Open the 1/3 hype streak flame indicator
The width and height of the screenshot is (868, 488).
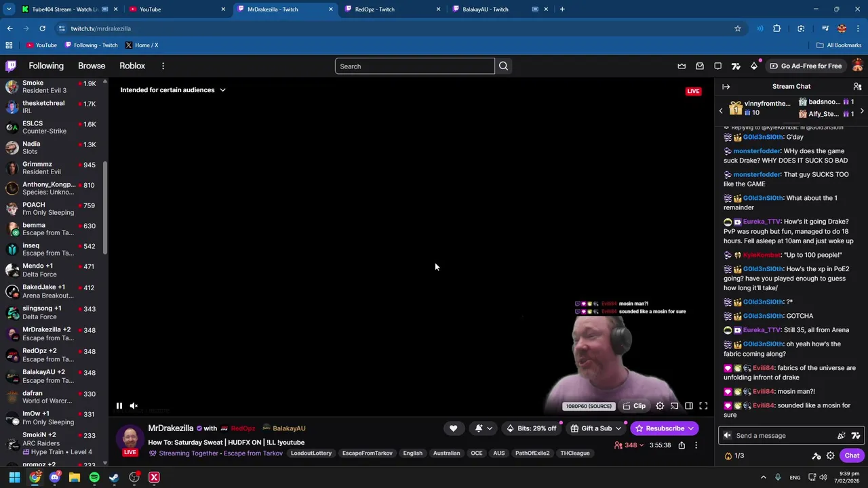click(734, 455)
